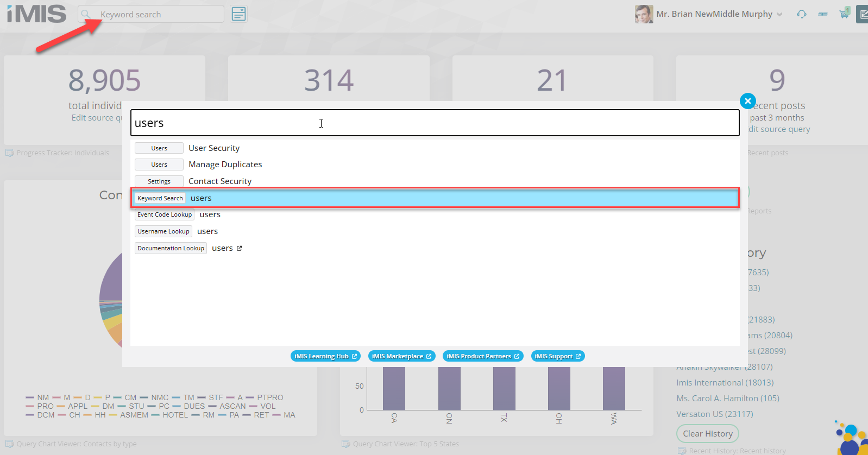Open the iMIS Learning Hub link
Screen dimensions: 868x455
coord(325,356)
